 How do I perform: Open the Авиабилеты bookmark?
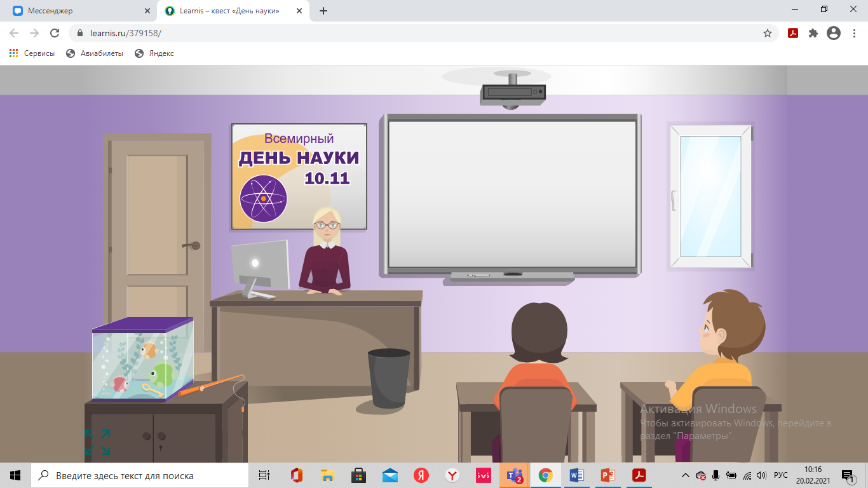(x=95, y=53)
